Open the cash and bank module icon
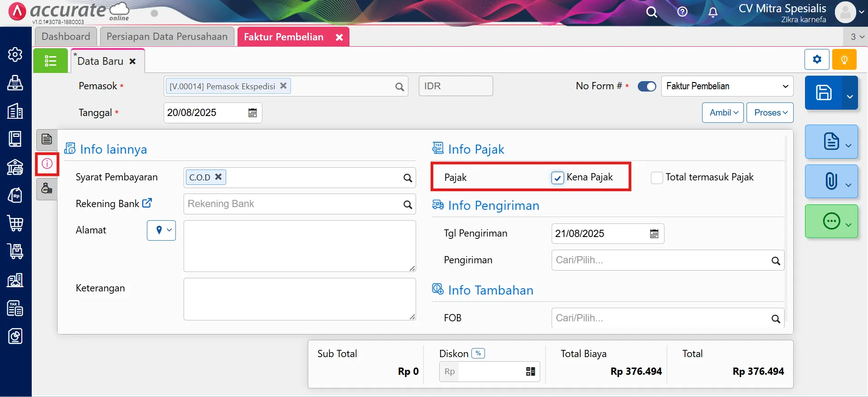 point(15,167)
